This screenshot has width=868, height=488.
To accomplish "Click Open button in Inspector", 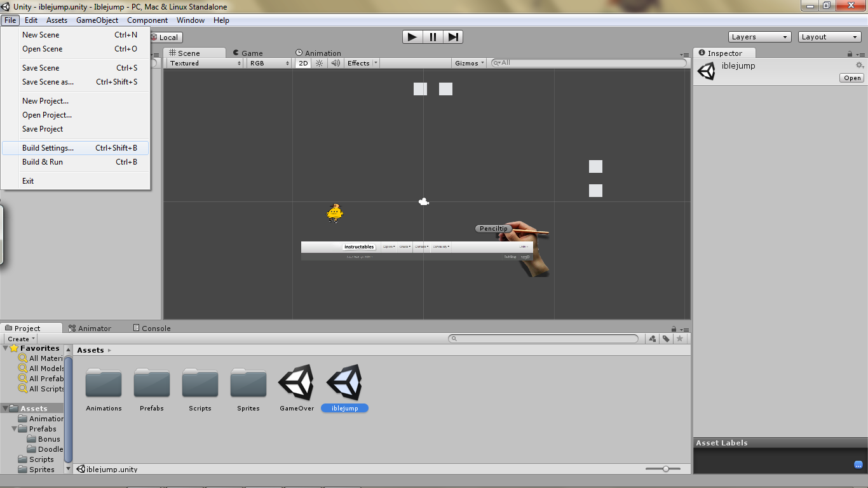I will pos(852,78).
